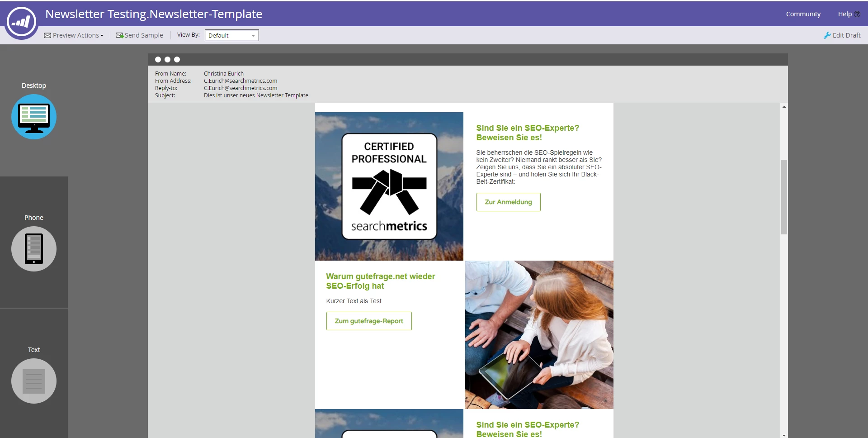Click the email preview scrollbar thumb
The image size is (868, 438).
coord(784,197)
